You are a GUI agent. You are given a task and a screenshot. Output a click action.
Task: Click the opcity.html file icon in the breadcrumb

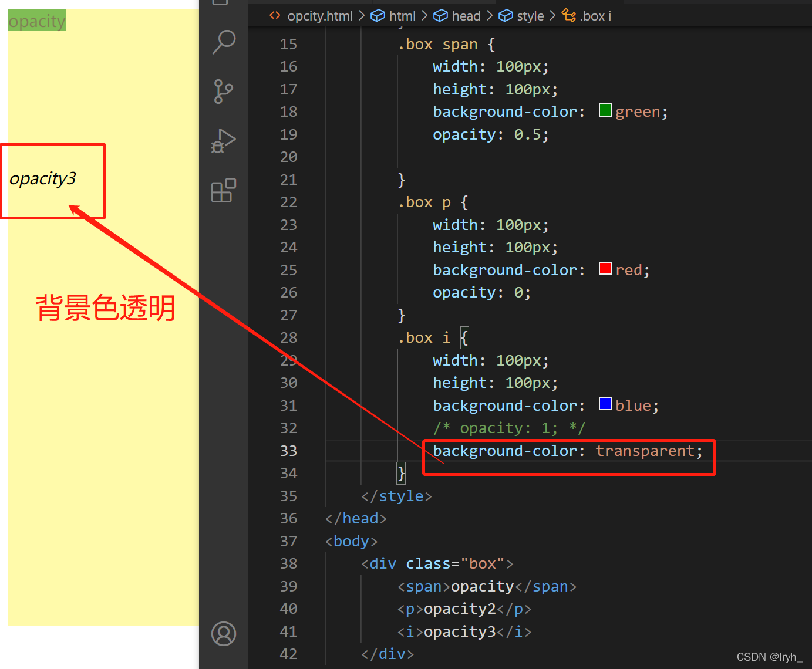[x=274, y=16]
